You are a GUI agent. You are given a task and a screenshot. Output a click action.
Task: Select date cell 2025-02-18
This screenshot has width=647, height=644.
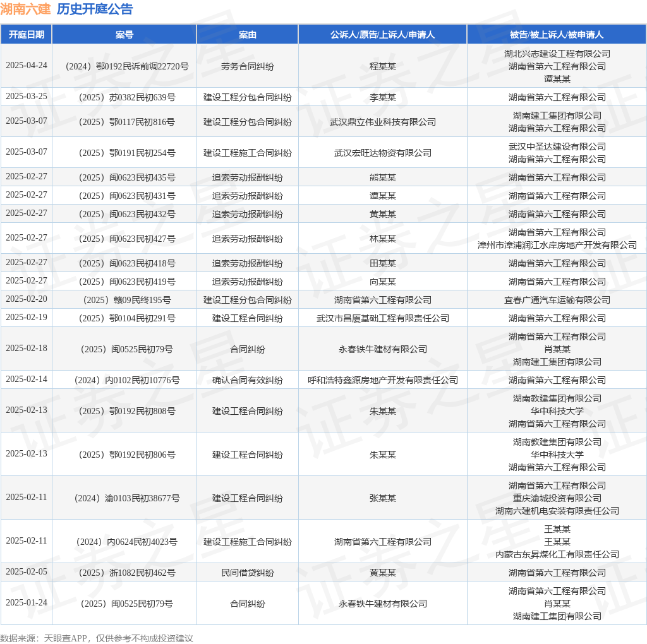[27, 349]
